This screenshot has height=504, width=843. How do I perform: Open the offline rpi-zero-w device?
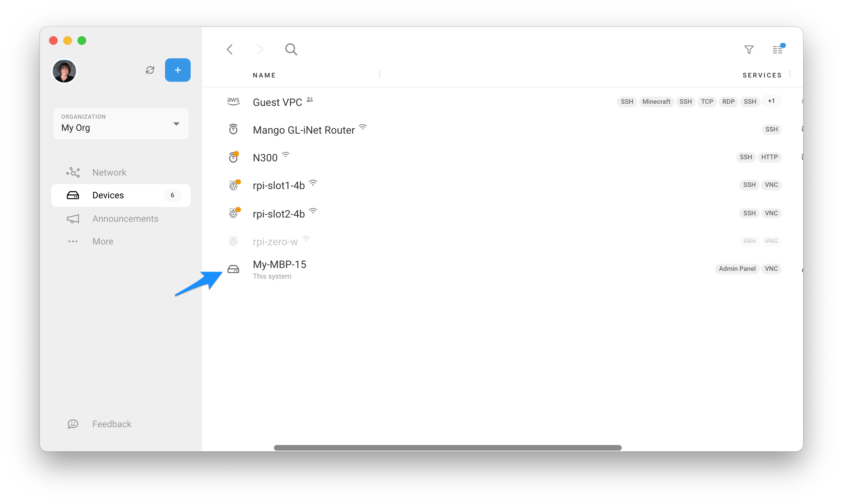click(x=275, y=242)
